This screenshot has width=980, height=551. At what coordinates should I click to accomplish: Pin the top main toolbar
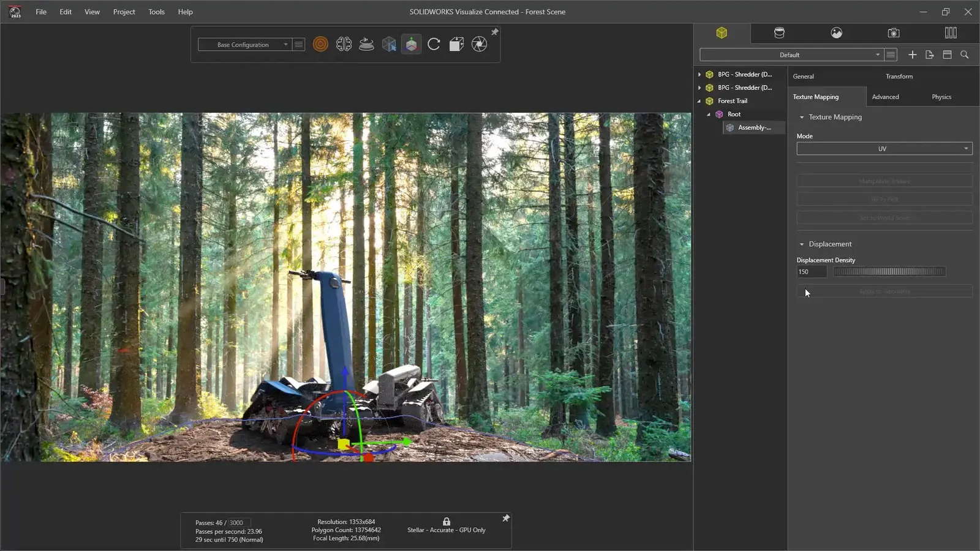click(x=495, y=32)
